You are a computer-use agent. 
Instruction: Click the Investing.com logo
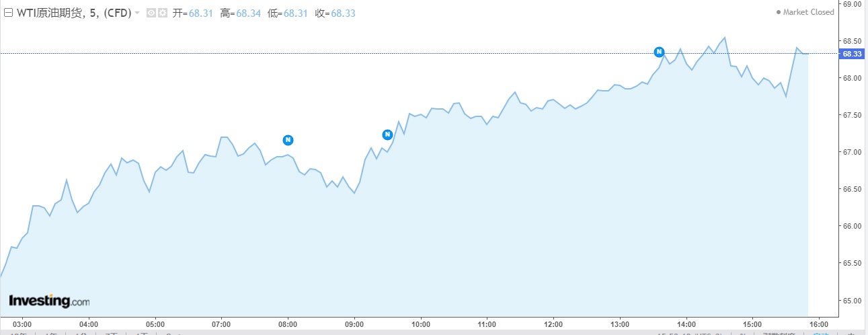click(49, 301)
